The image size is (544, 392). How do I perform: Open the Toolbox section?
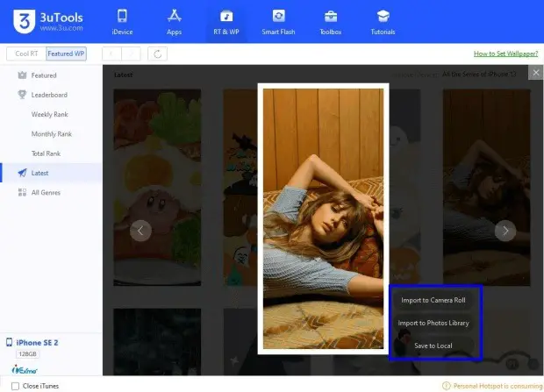pos(330,22)
